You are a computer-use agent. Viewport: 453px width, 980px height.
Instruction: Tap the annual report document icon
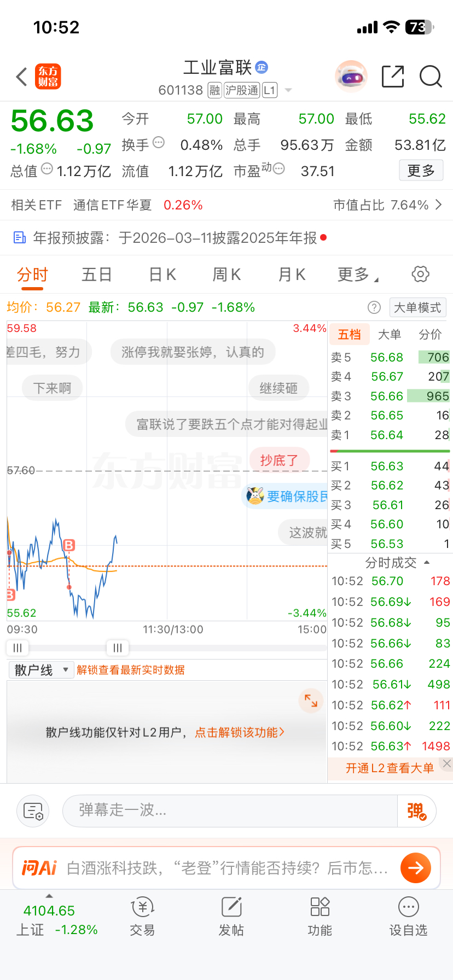click(20, 237)
